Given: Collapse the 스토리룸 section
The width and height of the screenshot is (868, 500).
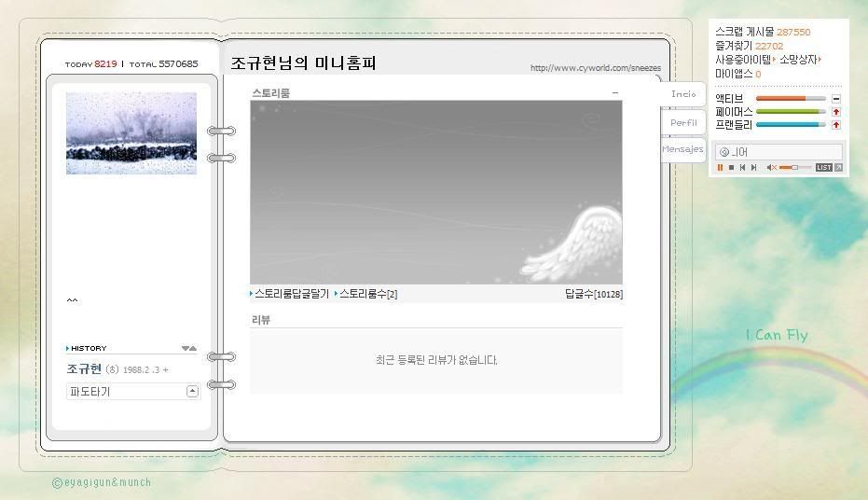Looking at the screenshot, I should tap(614, 93).
